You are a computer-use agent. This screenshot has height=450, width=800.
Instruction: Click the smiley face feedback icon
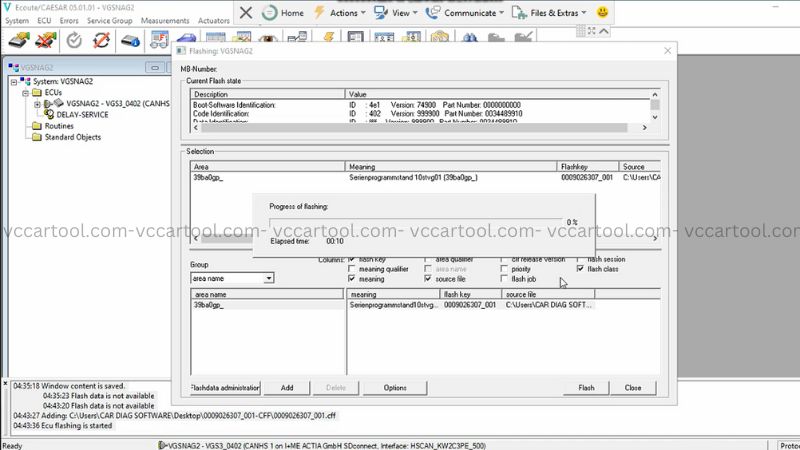coord(603,12)
